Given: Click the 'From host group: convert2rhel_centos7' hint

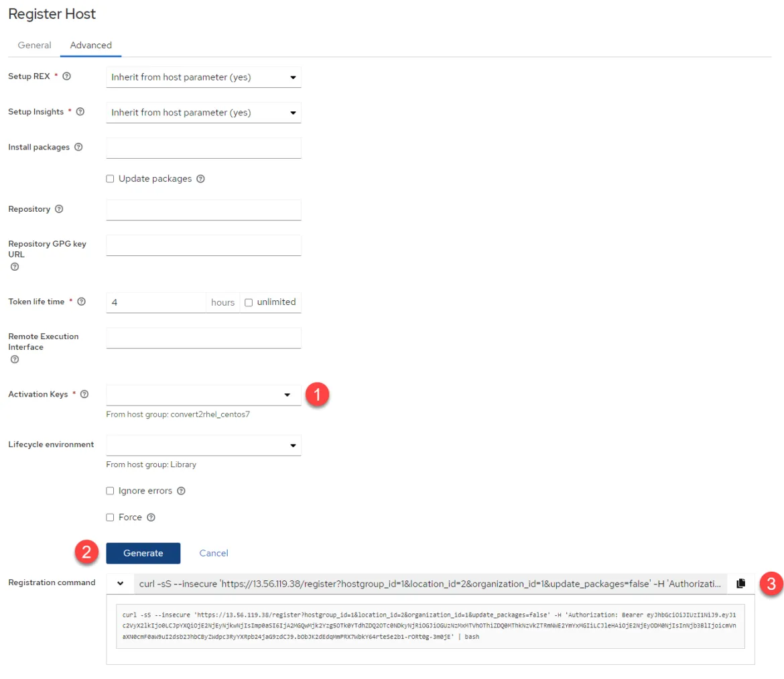Looking at the screenshot, I should coord(178,414).
